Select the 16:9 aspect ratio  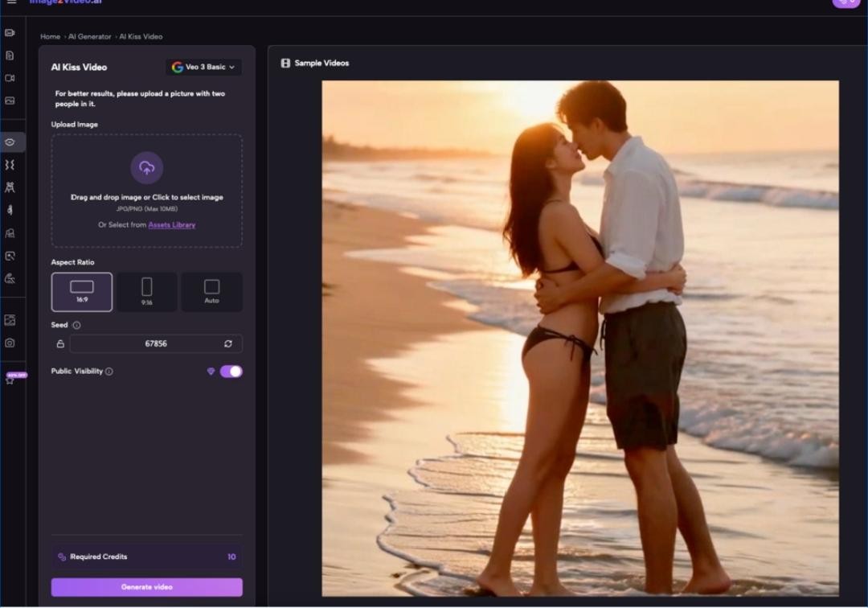pyautogui.click(x=82, y=291)
